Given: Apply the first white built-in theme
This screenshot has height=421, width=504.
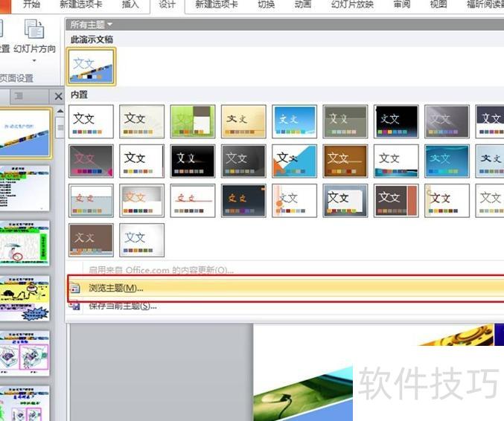Looking at the screenshot, I should 92,120.
